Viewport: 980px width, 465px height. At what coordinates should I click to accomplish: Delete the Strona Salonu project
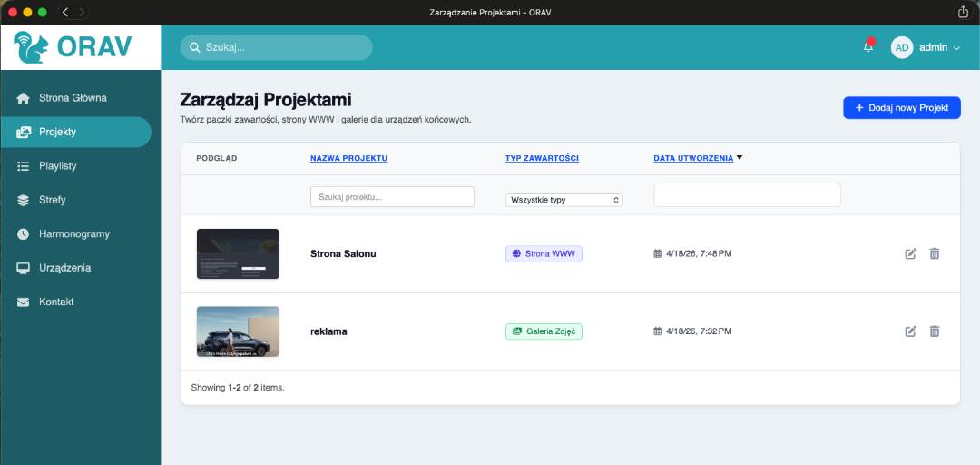[935, 254]
